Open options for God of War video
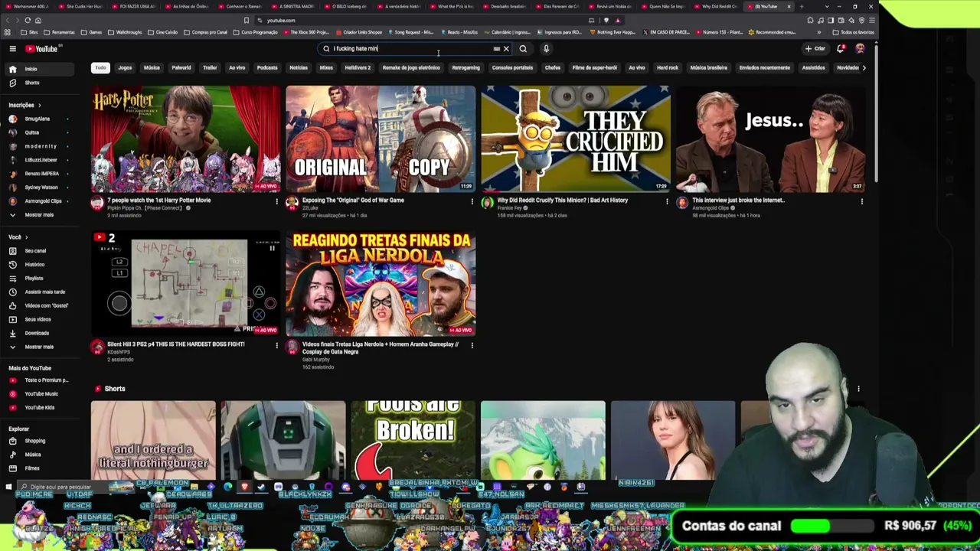Image resolution: width=980 pixels, height=551 pixels. [472, 201]
